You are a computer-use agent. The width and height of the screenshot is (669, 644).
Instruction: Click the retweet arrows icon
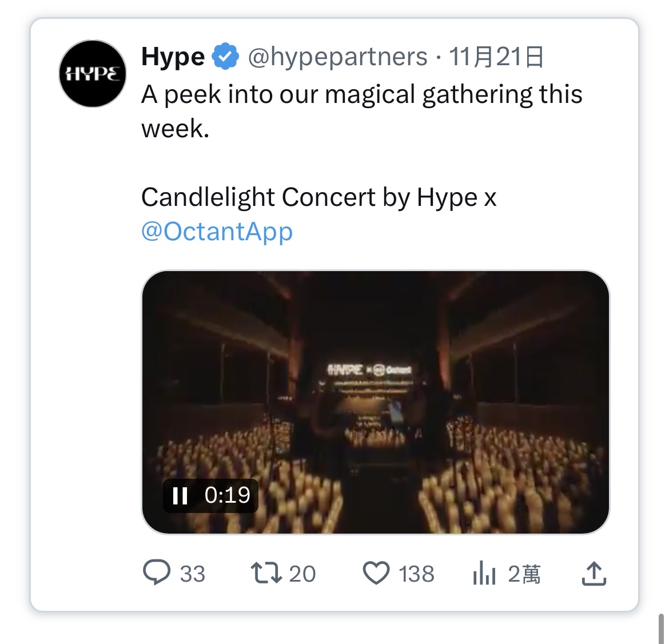pos(266,573)
